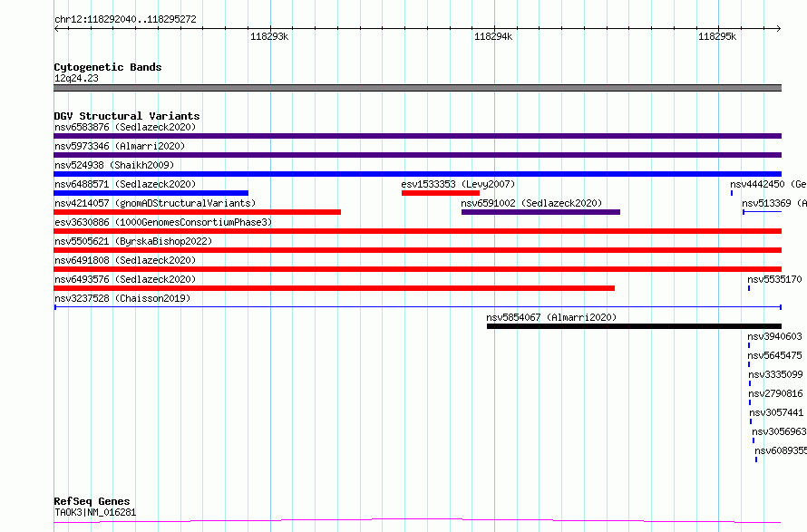Click the nsv6089355 variant label
Viewport: 807px width, 532px height.
click(781, 450)
